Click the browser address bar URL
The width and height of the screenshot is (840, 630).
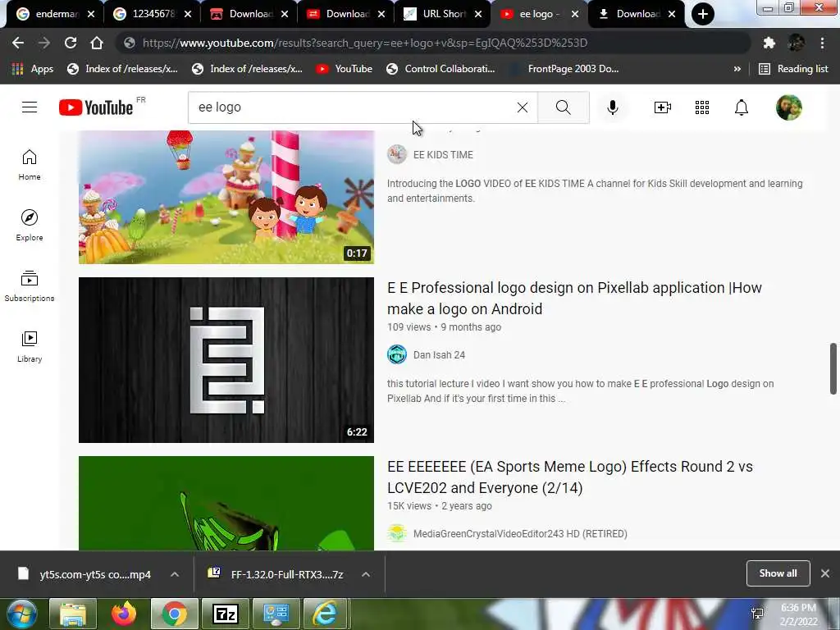(365, 43)
